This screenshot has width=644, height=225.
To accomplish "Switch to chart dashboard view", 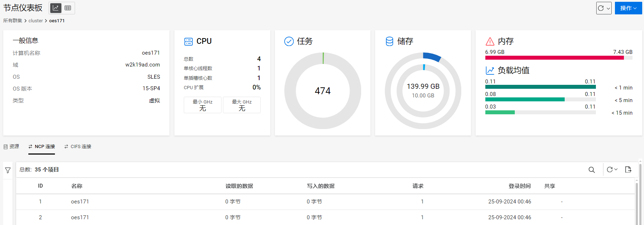I will (x=56, y=8).
